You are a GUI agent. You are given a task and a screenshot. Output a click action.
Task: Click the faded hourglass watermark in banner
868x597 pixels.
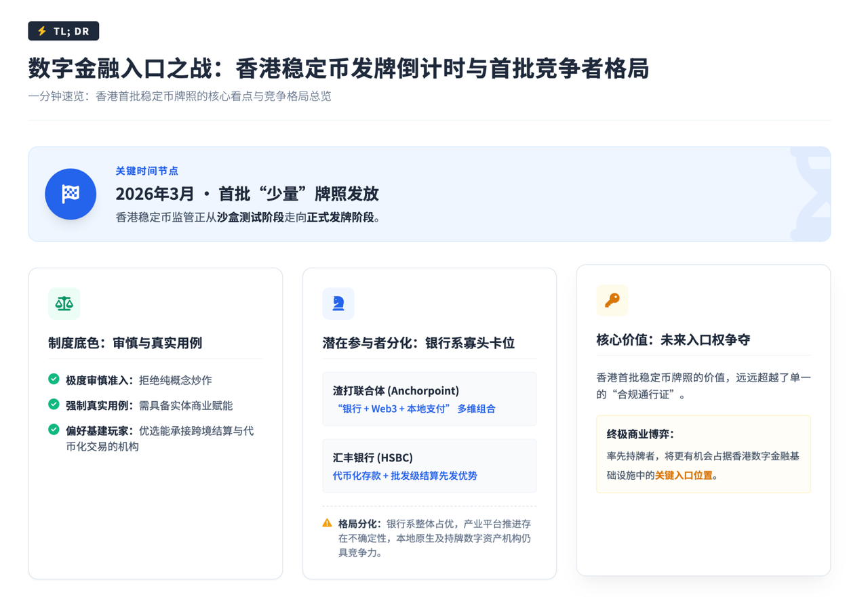coord(811,194)
